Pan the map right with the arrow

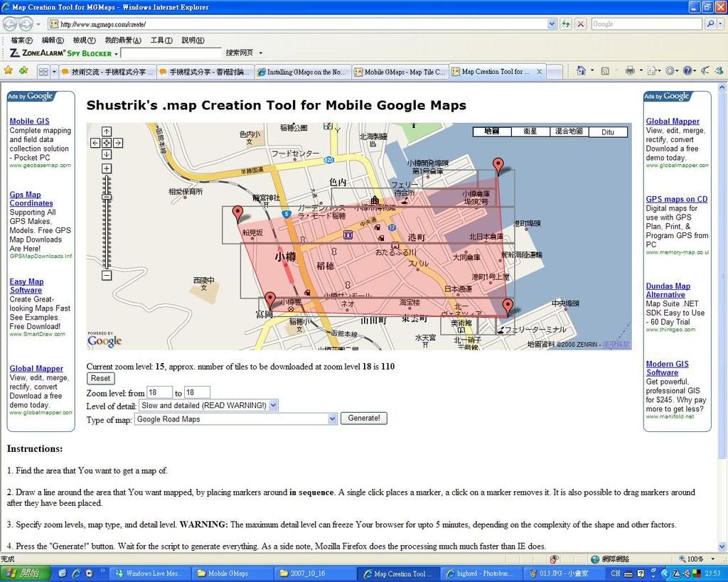point(118,143)
